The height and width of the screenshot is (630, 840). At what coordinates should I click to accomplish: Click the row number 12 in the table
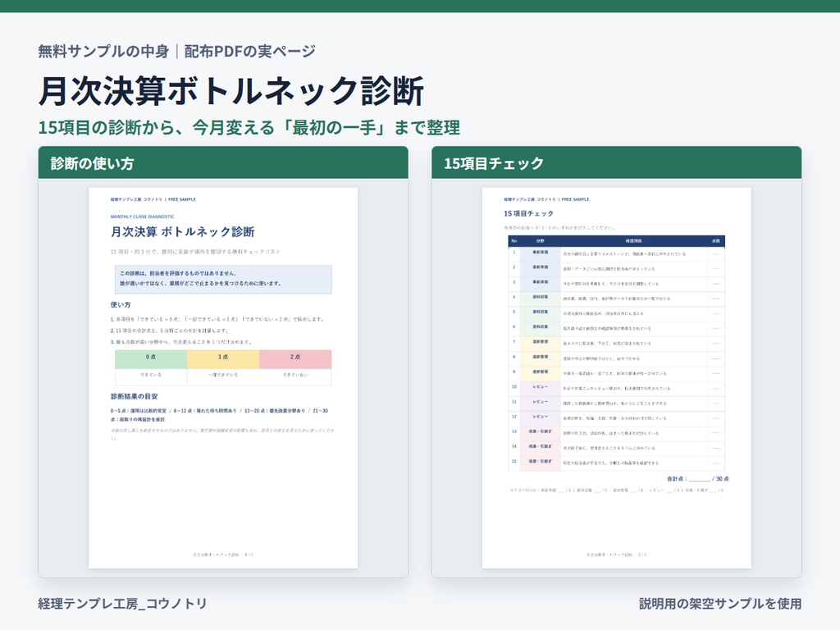click(x=514, y=418)
